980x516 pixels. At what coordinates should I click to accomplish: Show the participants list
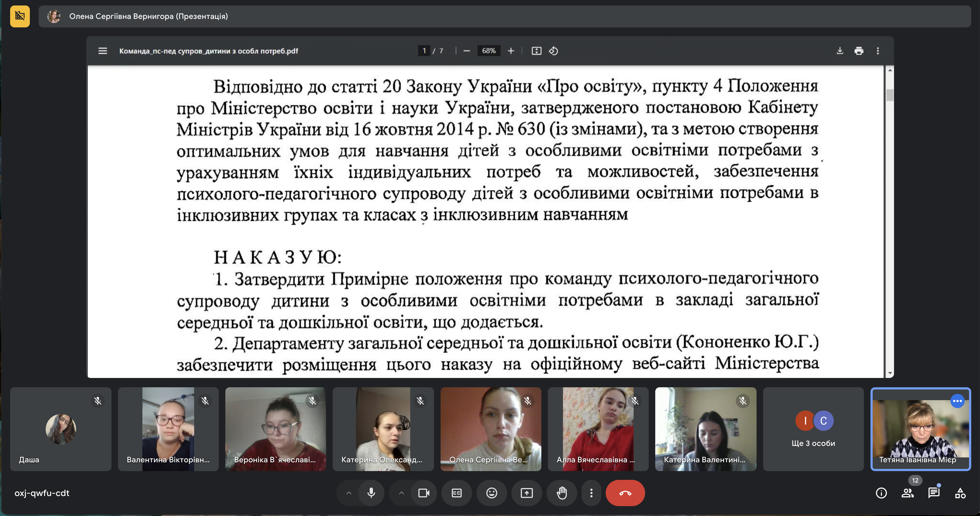[907, 493]
